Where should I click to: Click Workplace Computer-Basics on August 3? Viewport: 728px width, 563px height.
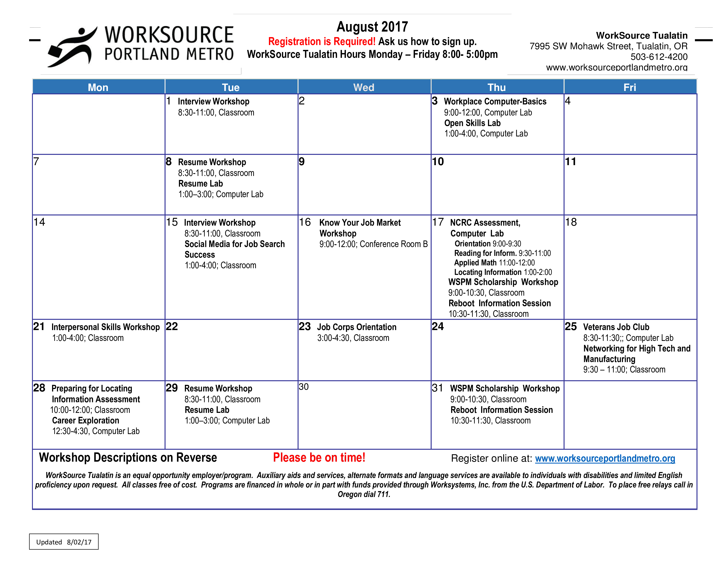495,101
